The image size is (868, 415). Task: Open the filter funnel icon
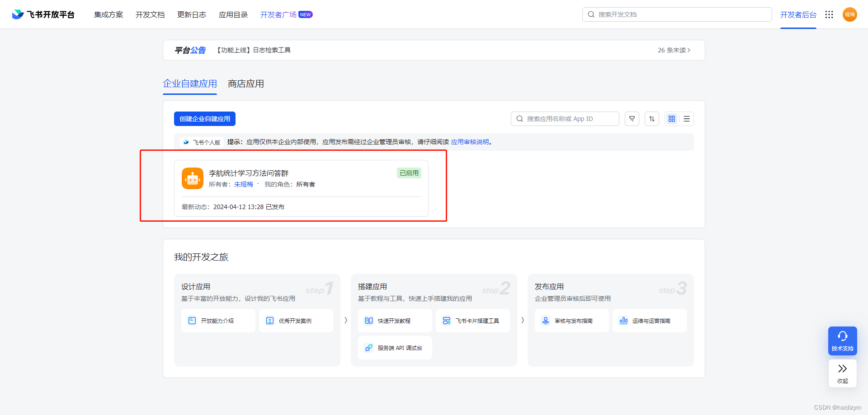[x=632, y=119]
